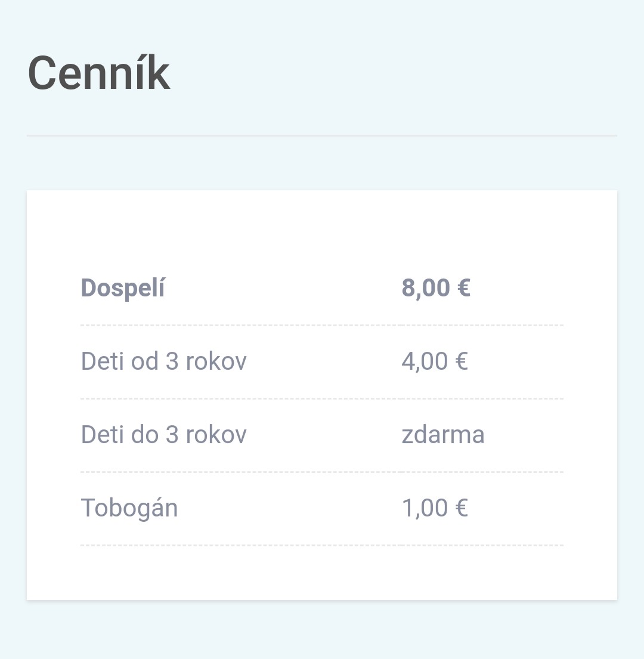Click the dashed line under Dospelí row

click(x=322, y=326)
